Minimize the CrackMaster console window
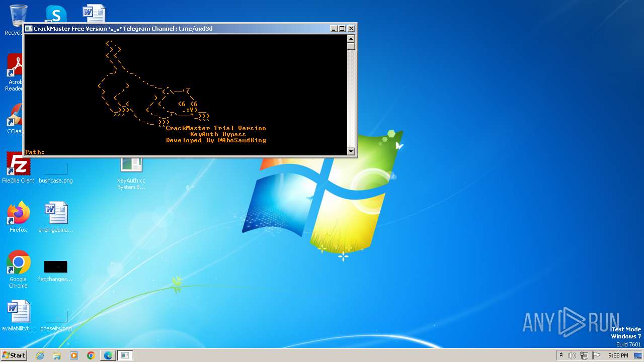644x362 pixels. (x=334, y=29)
